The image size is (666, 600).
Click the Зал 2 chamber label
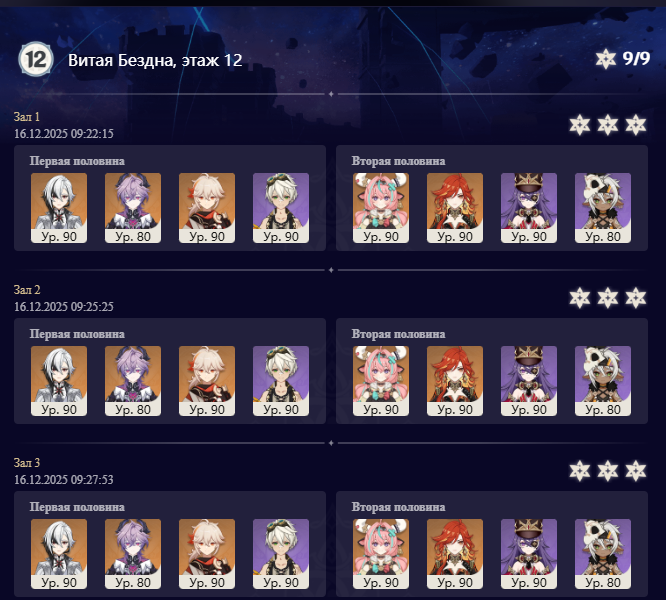27,290
